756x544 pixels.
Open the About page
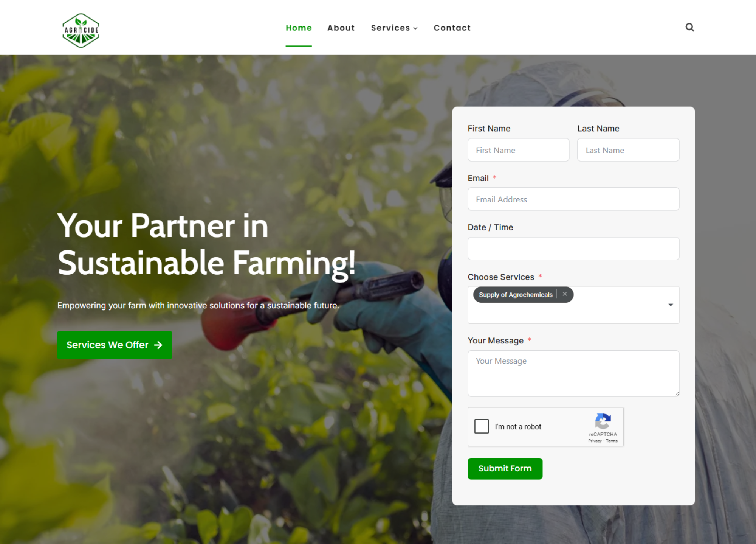(x=341, y=28)
